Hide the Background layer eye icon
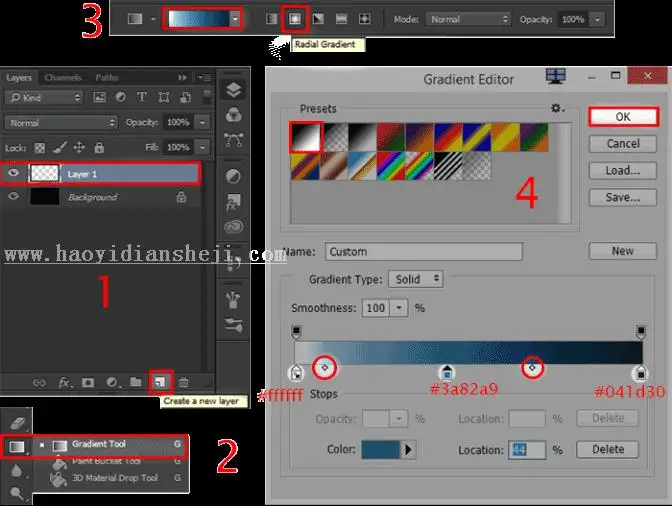The width and height of the screenshot is (672, 506). [x=13, y=196]
